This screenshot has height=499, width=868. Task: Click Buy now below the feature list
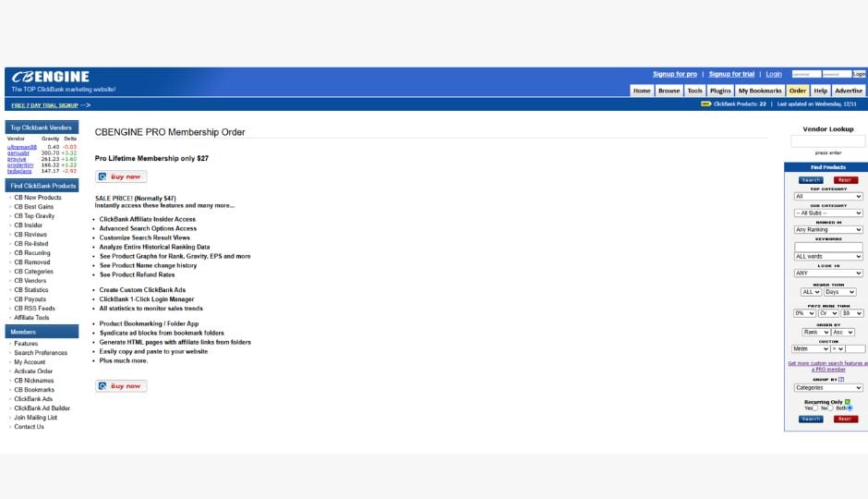click(121, 386)
